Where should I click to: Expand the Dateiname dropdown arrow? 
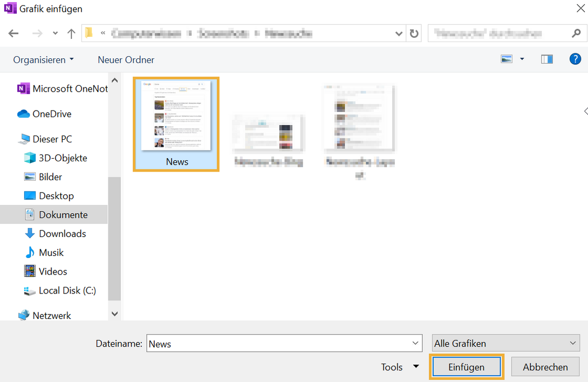point(415,343)
